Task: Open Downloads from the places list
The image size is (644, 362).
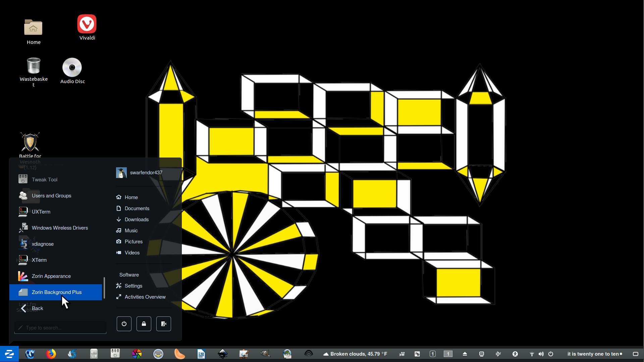Action: click(136, 220)
